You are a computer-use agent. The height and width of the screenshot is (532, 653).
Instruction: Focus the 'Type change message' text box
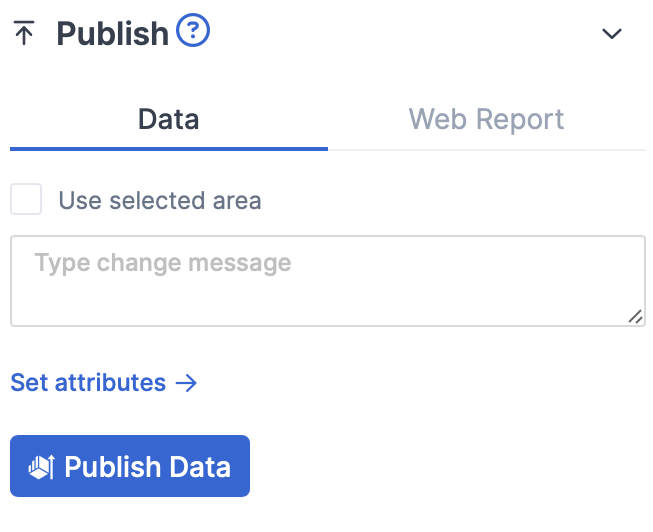coord(327,281)
